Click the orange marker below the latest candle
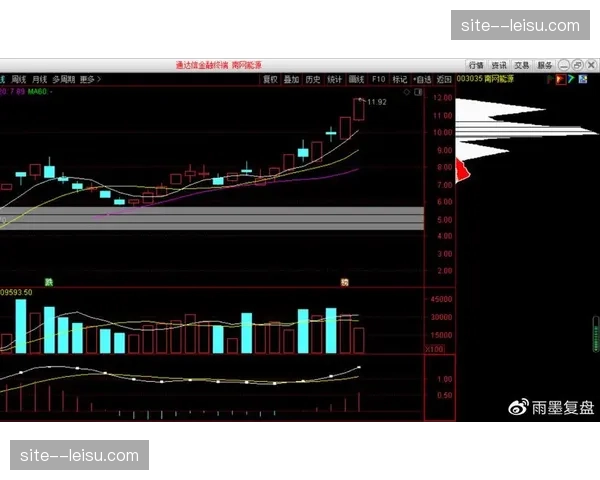600x480 pixels. coord(345,283)
